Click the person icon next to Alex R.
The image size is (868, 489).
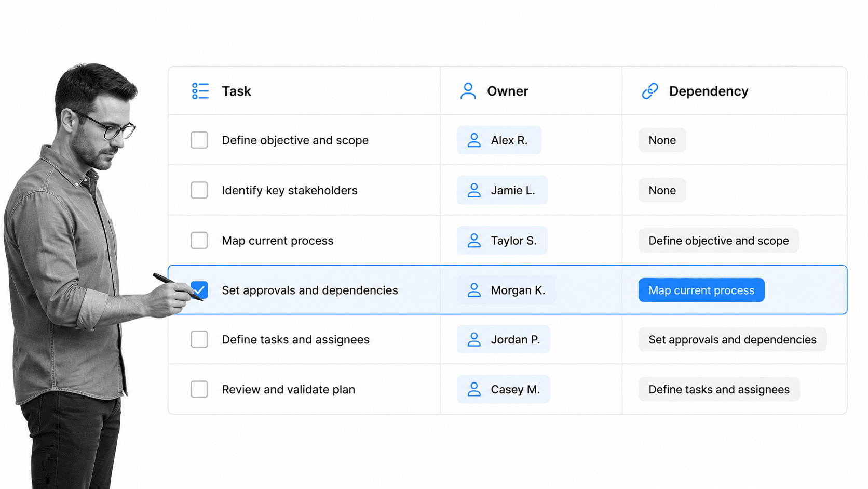click(x=474, y=140)
